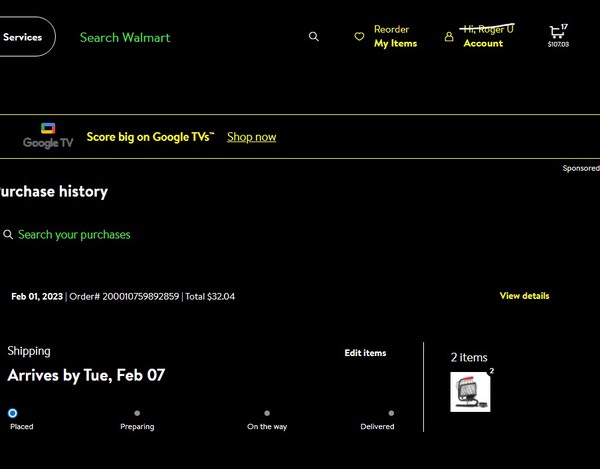Click the Preparing step dot in the tracker
Image resolution: width=600 pixels, height=469 pixels.
click(137, 413)
